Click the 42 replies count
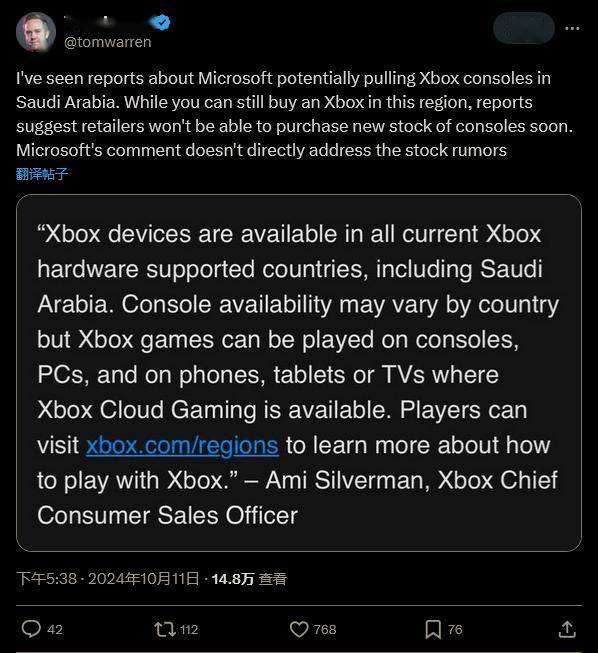The height and width of the screenshot is (653, 598). [55, 629]
